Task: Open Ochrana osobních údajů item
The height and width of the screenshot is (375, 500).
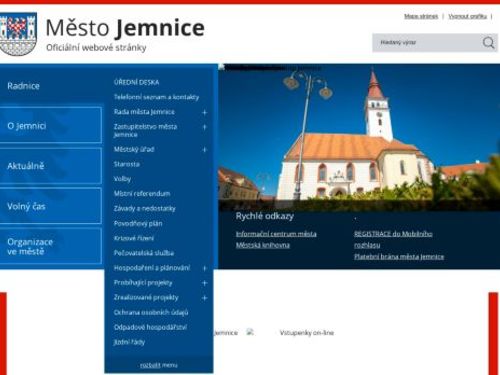Action: pyautogui.click(x=151, y=312)
